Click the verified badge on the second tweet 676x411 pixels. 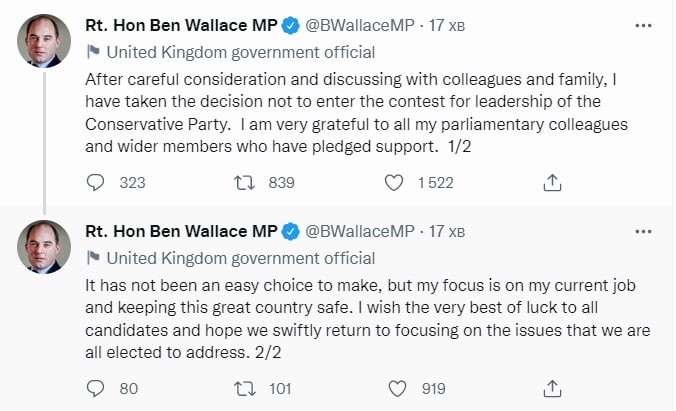(291, 231)
